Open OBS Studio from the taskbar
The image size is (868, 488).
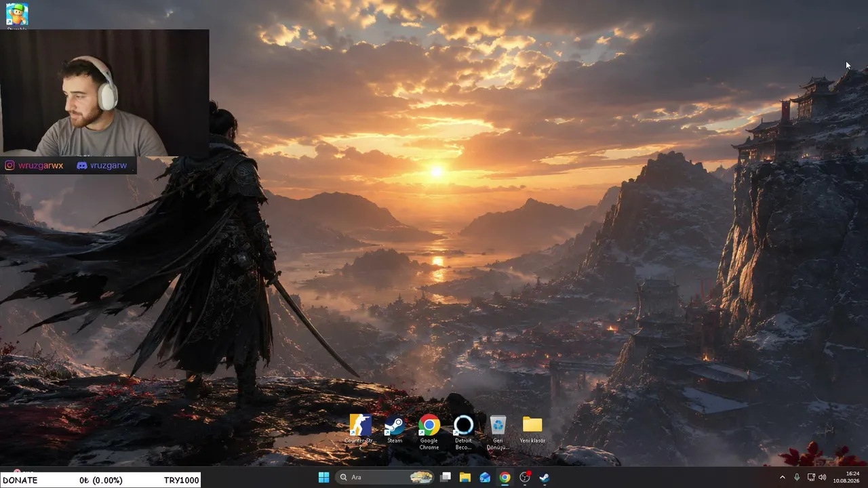click(x=524, y=477)
